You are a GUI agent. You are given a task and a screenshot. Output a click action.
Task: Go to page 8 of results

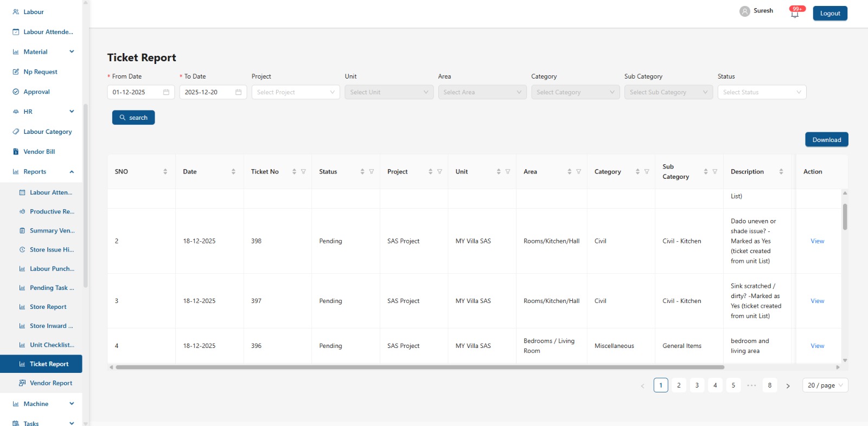[x=769, y=385]
